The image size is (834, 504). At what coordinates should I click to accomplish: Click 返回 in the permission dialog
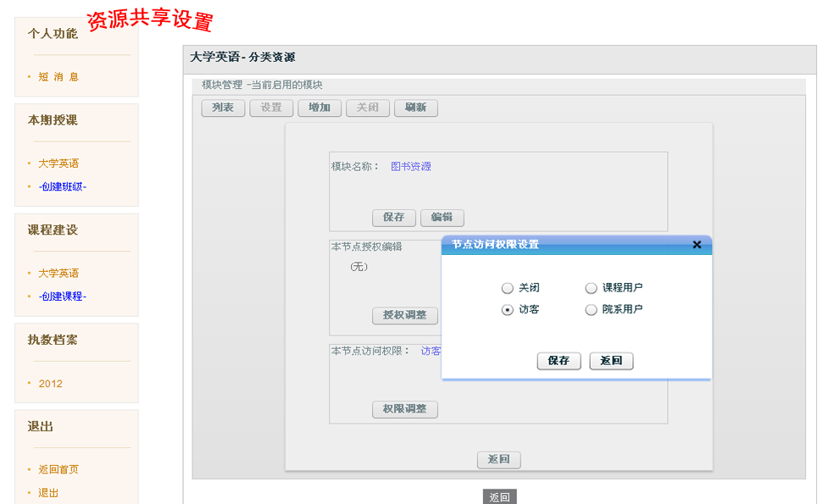611,361
